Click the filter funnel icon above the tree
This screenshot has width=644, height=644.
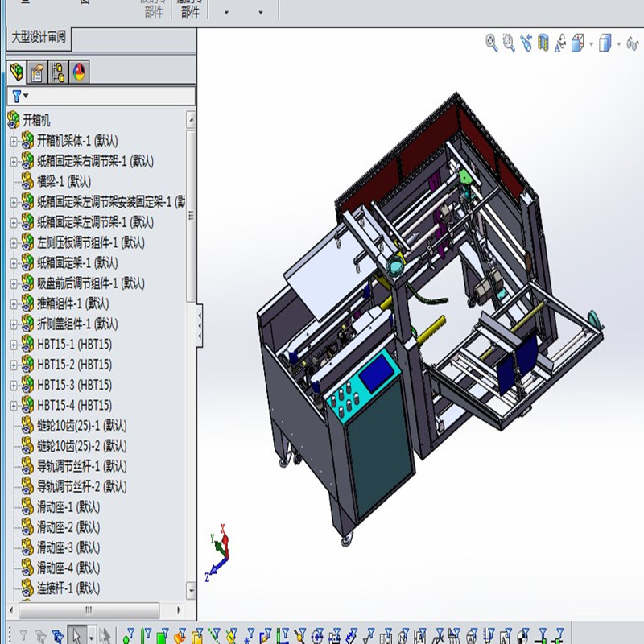(x=16, y=96)
